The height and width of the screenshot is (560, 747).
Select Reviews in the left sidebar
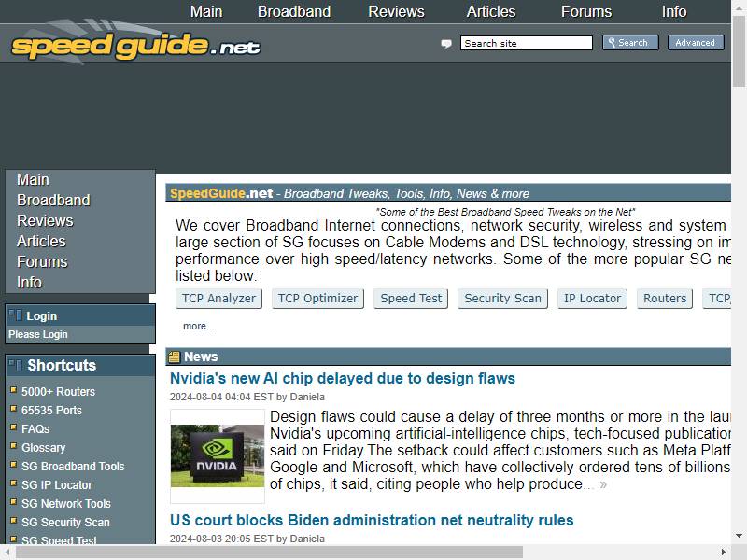[45, 220]
